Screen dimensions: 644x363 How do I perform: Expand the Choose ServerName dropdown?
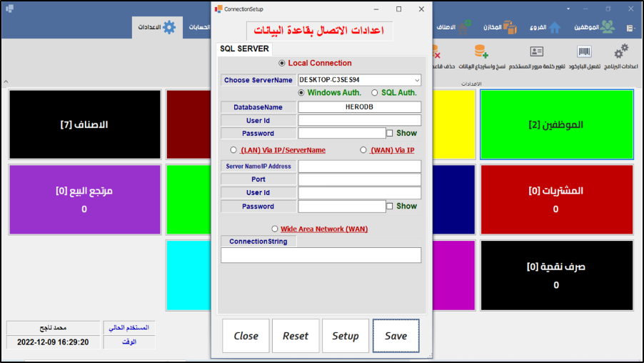416,80
